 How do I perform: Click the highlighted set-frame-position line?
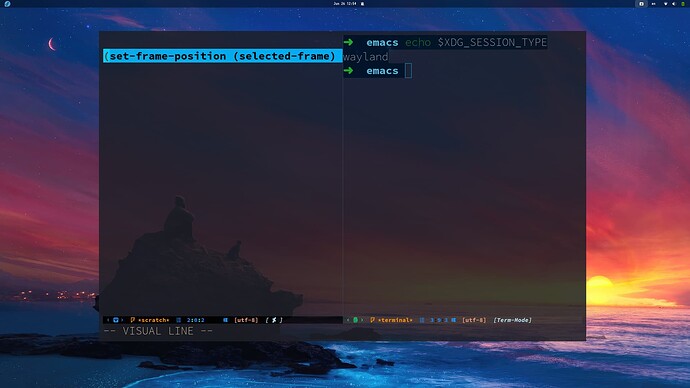point(223,56)
